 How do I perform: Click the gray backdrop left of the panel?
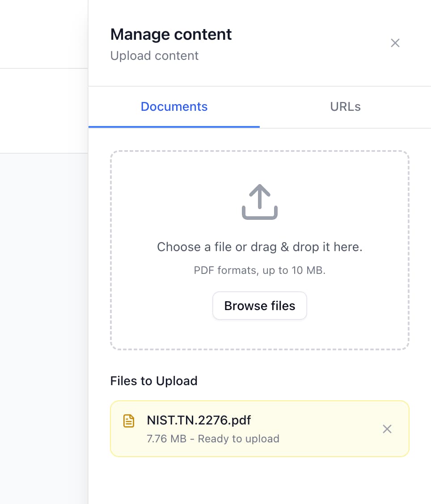[x=44, y=313]
